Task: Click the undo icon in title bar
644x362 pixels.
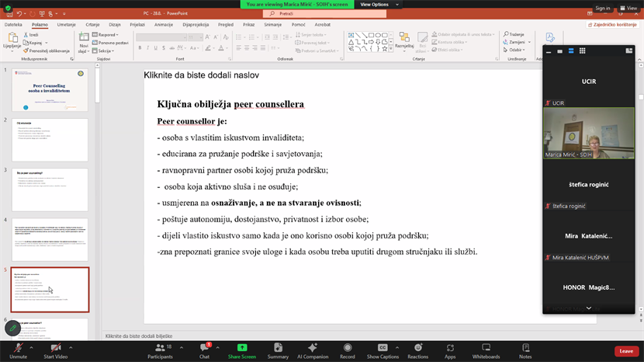Action: pos(19,13)
